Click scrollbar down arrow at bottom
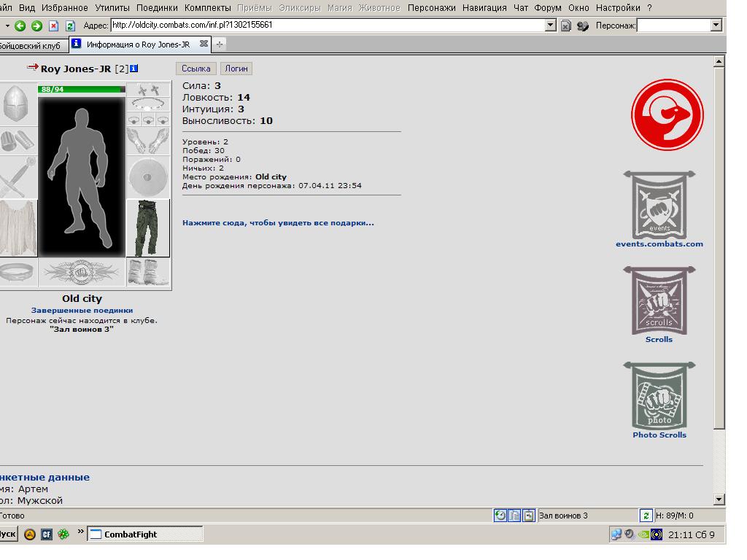 [719, 499]
